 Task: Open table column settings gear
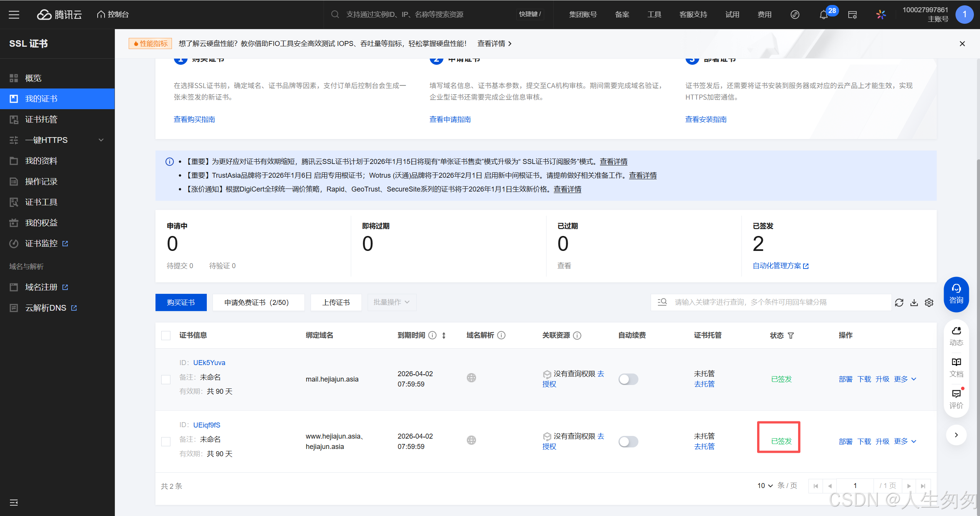pos(929,303)
